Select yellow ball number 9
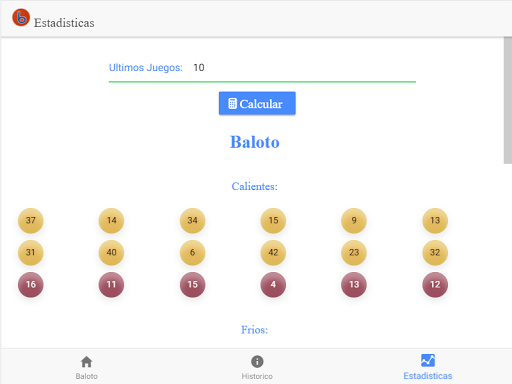This screenshot has height=384, width=512. 354,220
